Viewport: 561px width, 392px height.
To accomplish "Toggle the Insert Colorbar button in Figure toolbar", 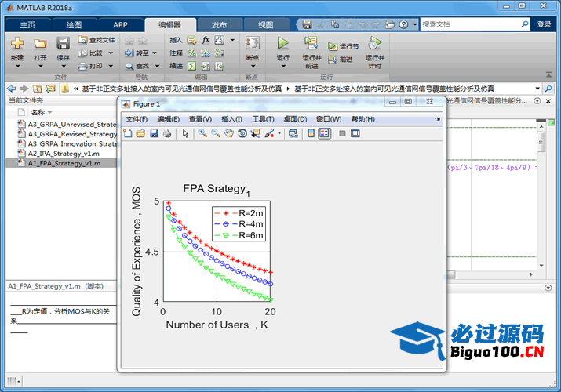I will 311,134.
